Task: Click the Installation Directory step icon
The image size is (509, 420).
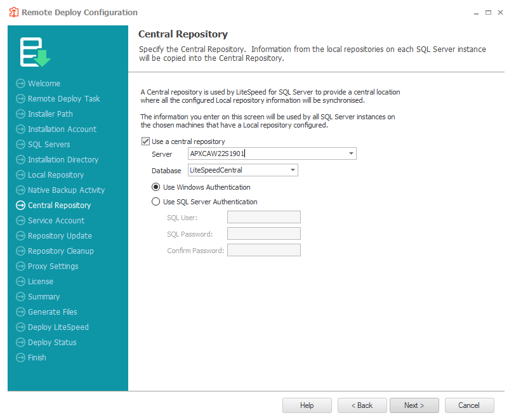Action: point(20,160)
